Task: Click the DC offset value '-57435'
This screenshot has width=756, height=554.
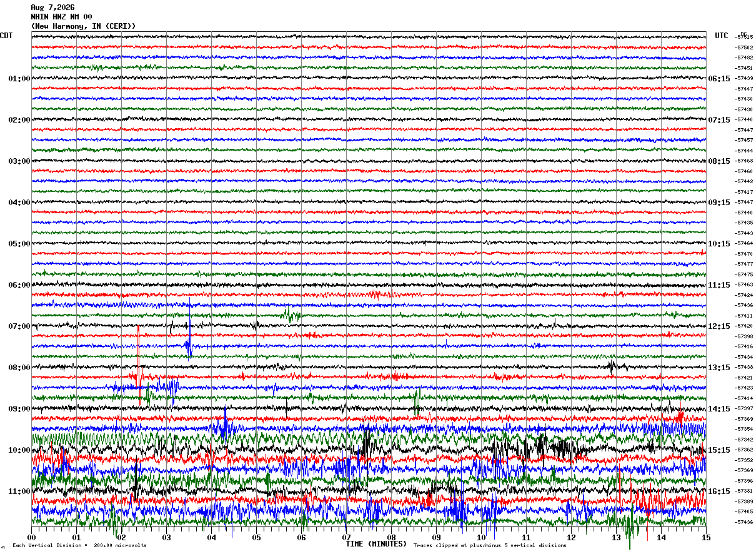Action: point(744,223)
